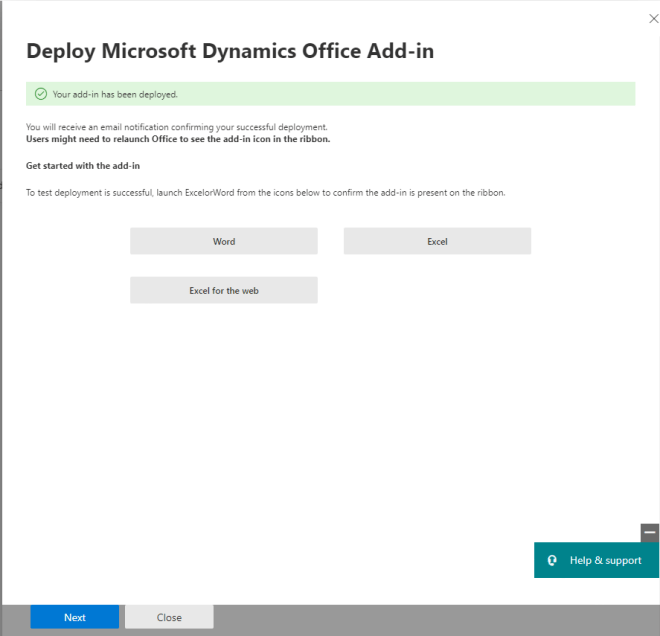The height and width of the screenshot is (636, 660).
Task: Select the 'Your add-in has been deployed.' message
Action: [x=115, y=94]
